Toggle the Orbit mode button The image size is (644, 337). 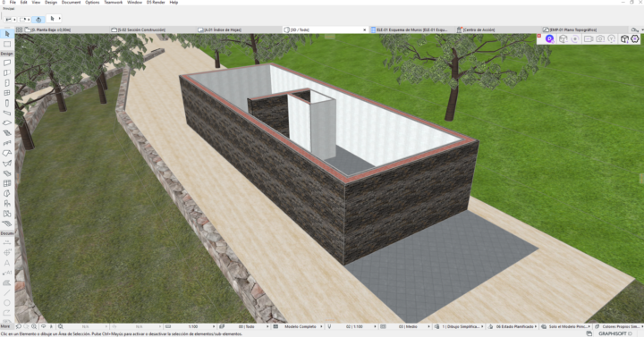pyautogui.click(x=38, y=19)
